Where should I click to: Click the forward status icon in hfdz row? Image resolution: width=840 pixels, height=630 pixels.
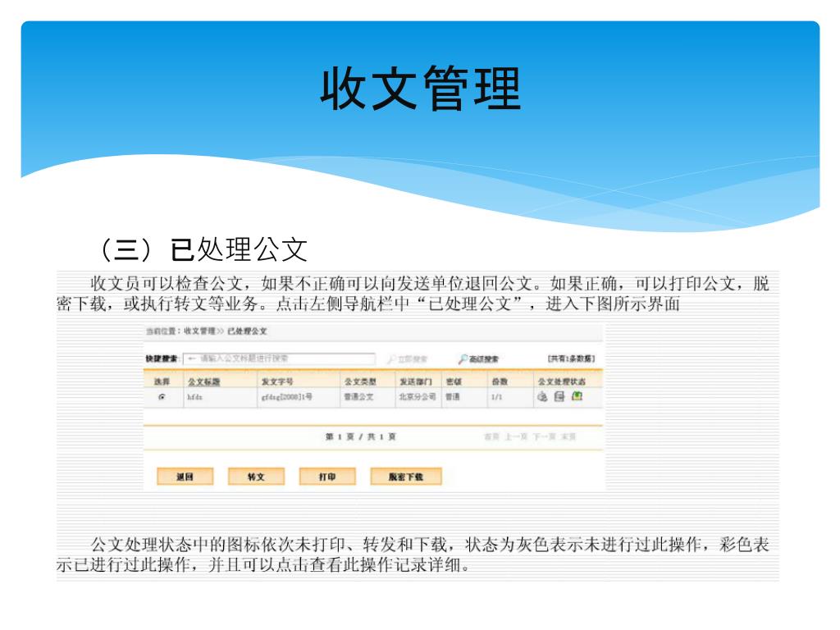point(559,396)
